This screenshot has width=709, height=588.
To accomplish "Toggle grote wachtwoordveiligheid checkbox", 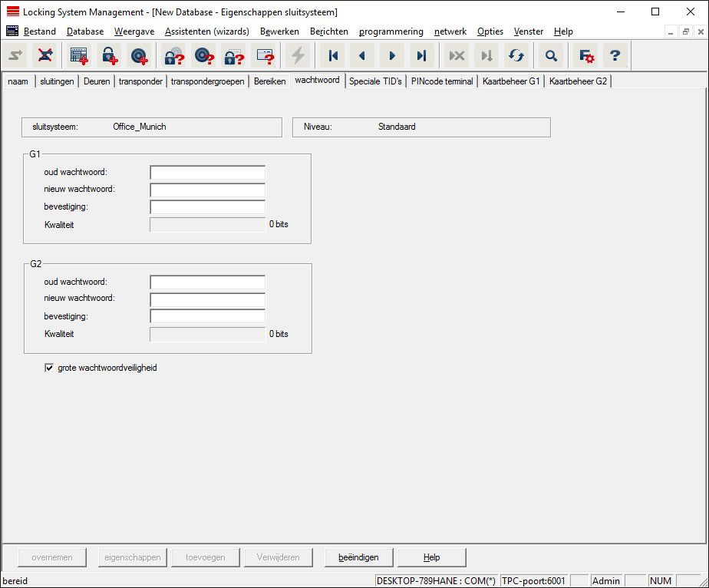I will coord(49,368).
